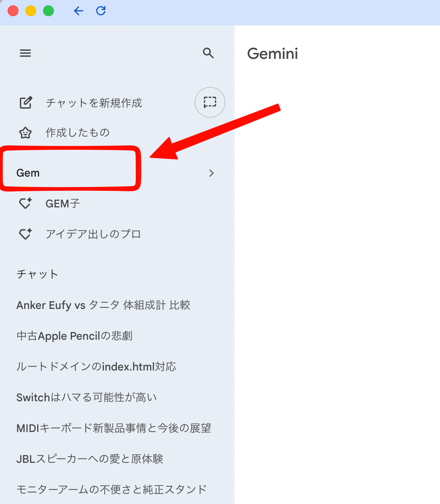Click the browser reload icon
Viewport: 440px width, 504px height.
pos(100,11)
